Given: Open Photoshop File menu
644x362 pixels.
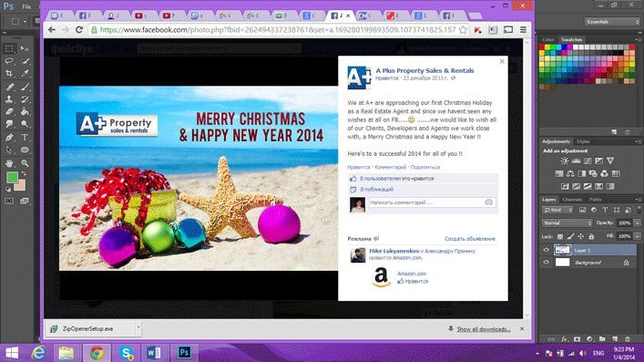Looking at the screenshot, I should [x=26, y=6].
